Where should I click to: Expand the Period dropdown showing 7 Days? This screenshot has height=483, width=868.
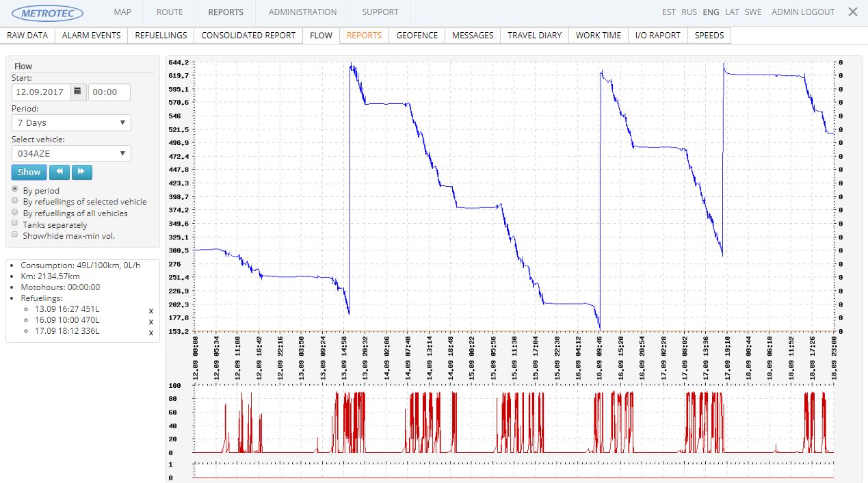[x=71, y=123]
